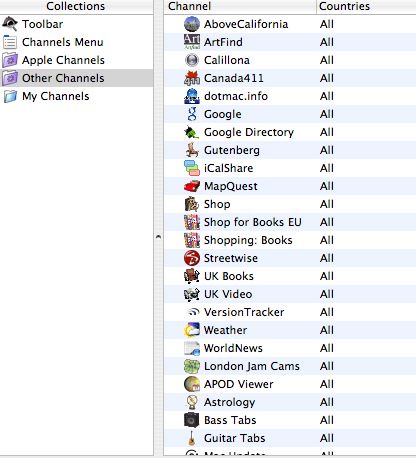Image resolution: width=416 pixels, height=458 pixels.
Task: Select the Channels Menu collection
Action: click(x=77, y=42)
